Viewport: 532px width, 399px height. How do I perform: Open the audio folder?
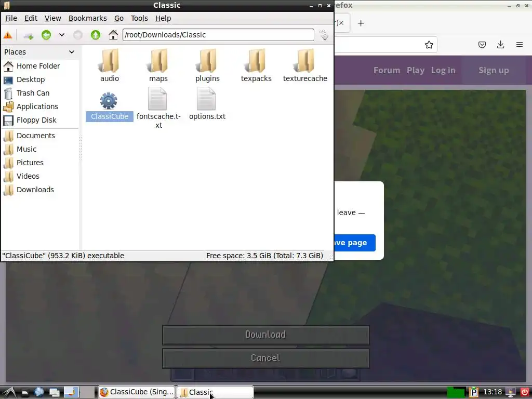click(x=109, y=65)
